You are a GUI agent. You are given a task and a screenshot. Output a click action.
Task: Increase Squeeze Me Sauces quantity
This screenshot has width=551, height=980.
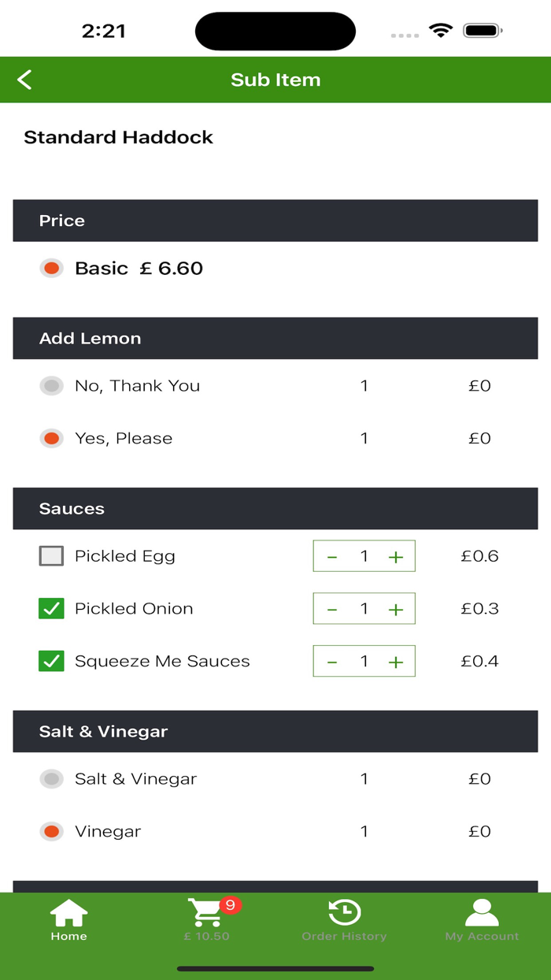coord(396,662)
